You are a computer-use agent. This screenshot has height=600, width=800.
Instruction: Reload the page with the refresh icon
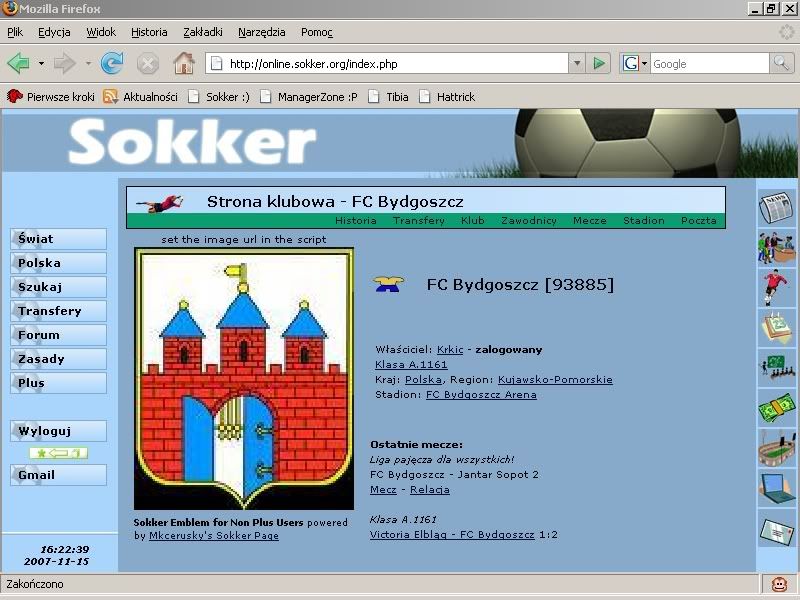(x=112, y=64)
